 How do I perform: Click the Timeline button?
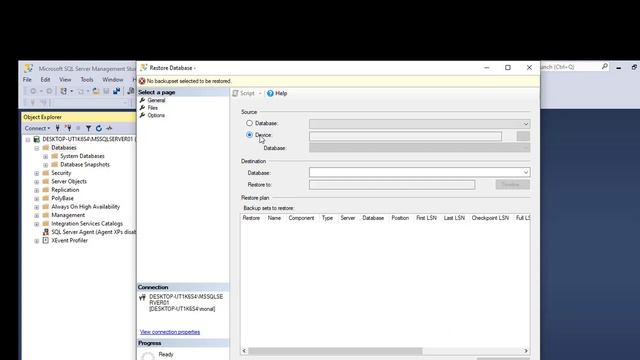513,184
